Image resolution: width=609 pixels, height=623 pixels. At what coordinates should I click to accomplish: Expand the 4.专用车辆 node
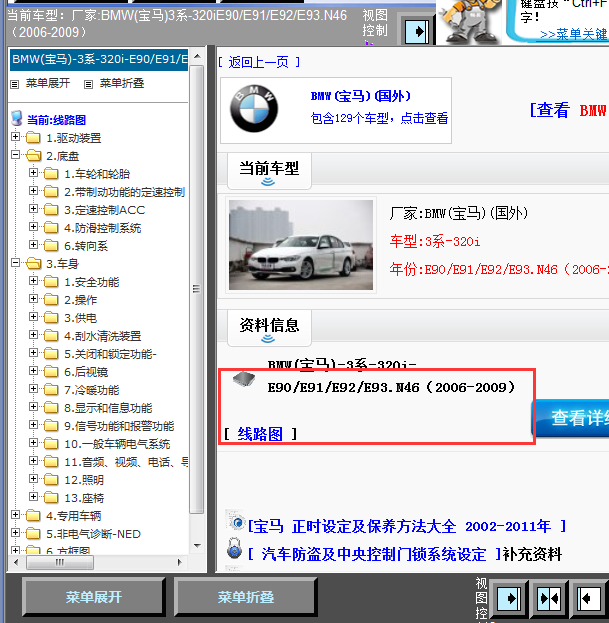pos(15,515)
